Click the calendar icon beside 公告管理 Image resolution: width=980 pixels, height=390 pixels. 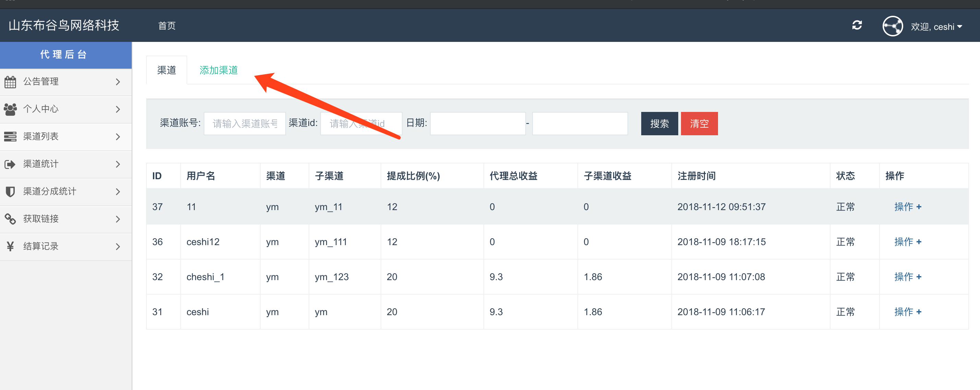[10, 82]
